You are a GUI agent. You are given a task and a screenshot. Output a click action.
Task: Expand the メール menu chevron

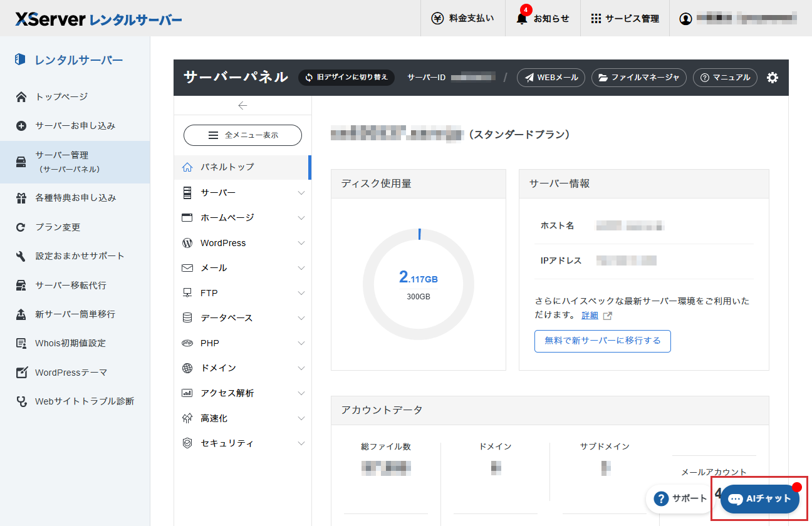click(x=301, y=268)
